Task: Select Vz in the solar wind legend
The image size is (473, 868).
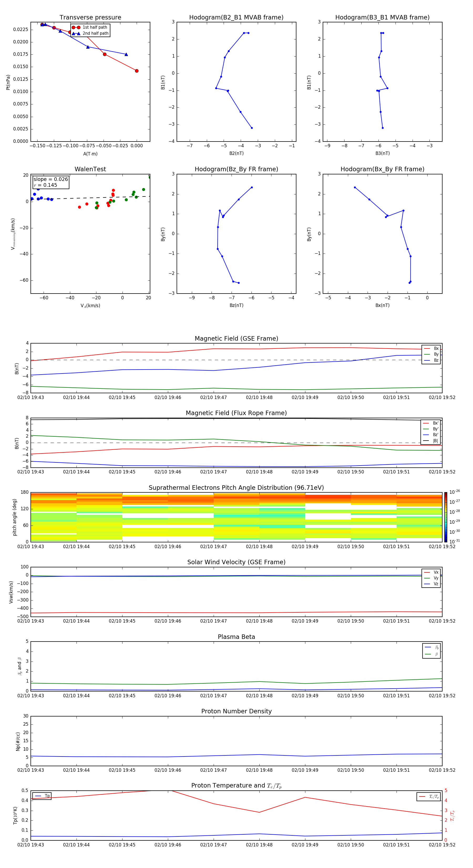Action: click(431, 584)
